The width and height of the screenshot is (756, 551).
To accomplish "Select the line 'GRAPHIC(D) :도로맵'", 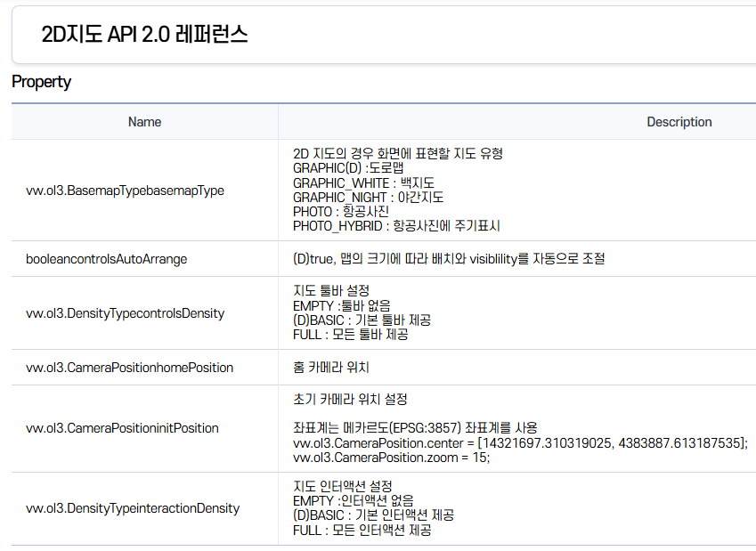I will (348, 168).
